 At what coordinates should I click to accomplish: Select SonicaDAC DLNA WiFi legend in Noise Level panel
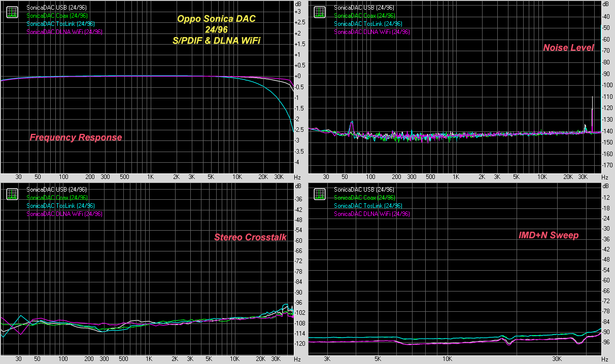click(x=372, y=32)
